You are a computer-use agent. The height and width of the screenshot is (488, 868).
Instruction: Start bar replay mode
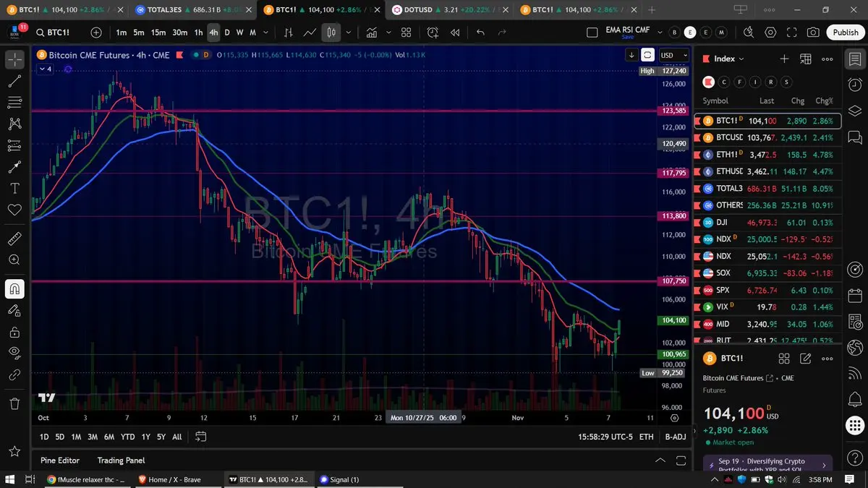coord(455,33)
